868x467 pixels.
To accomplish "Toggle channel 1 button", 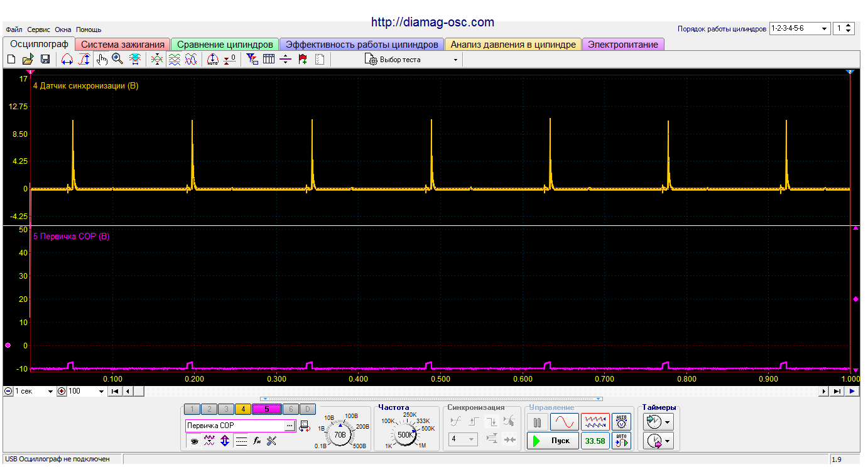I will [x=193, y=409].
